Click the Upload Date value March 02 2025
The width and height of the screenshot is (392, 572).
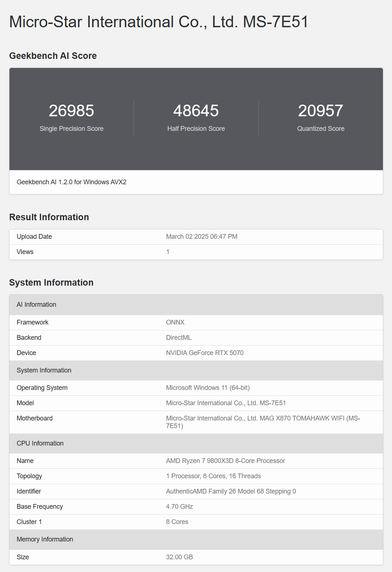(x=201, y=237)
